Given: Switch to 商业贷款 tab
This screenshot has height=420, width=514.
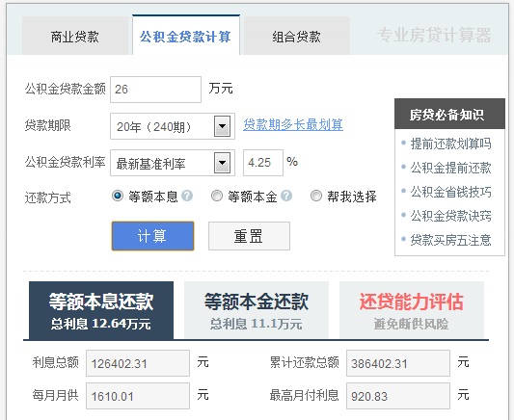Looking at the screenshot, I should (75, 36).
